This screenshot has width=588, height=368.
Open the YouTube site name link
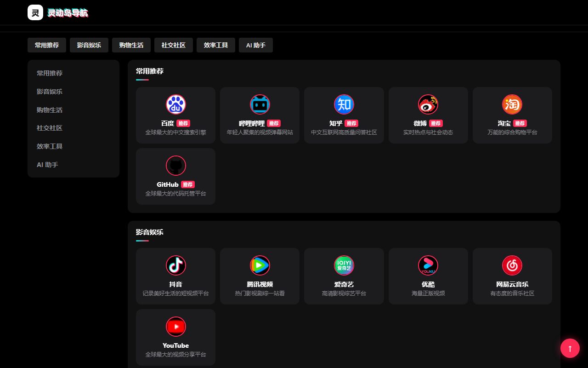coord(175,345)
